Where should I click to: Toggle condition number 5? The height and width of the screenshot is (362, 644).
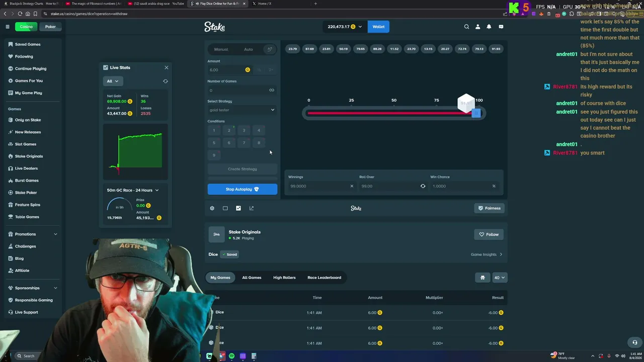[x=214, y=143]
